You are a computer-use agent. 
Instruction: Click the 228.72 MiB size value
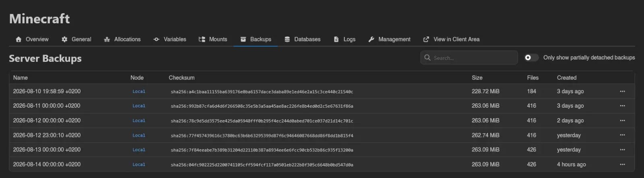(x=485, y=91)
